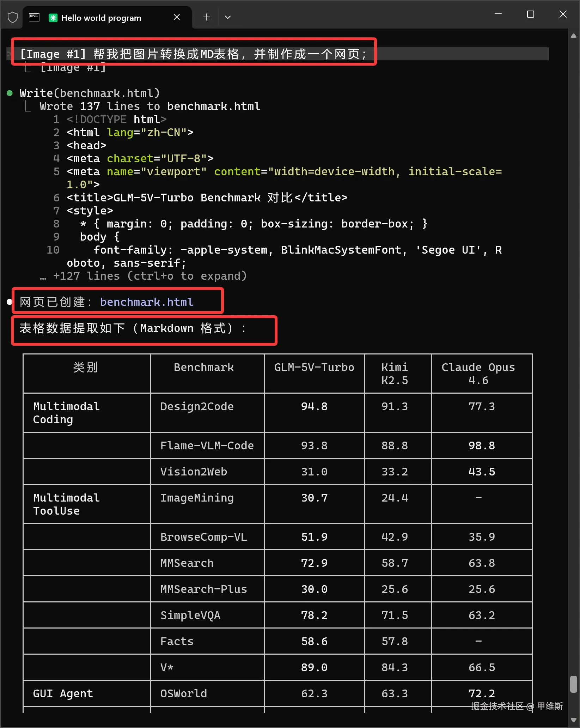Click the GUI Agent category cell
The height and width of the screenshot is (728, 580).
pos(86,693)
